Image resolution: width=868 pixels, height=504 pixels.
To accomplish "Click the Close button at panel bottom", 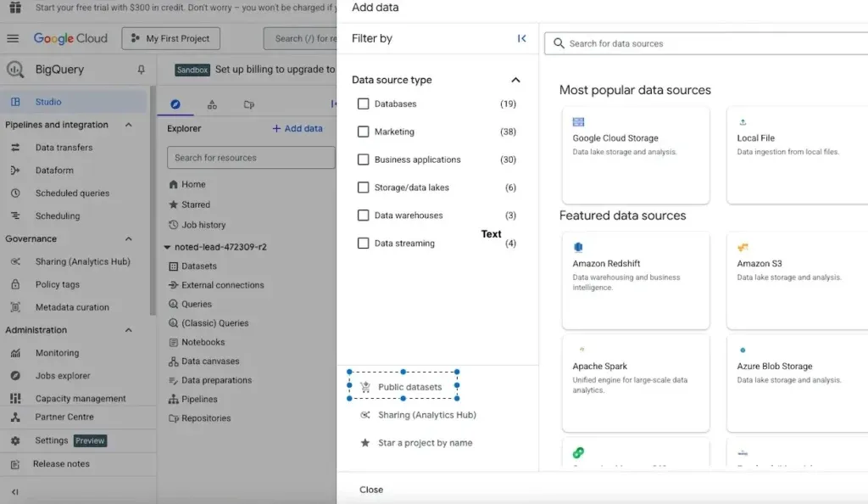I will click(371, 490).
